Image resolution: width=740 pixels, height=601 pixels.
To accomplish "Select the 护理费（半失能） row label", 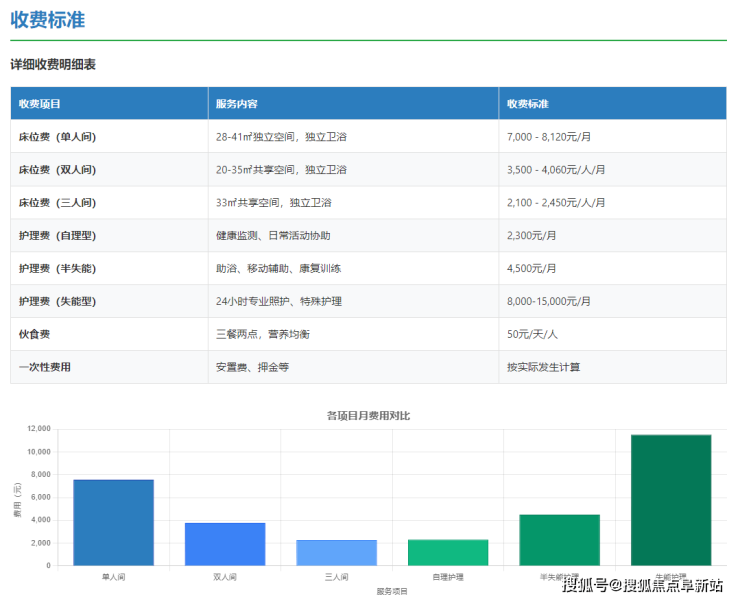I will pos(57,268).
